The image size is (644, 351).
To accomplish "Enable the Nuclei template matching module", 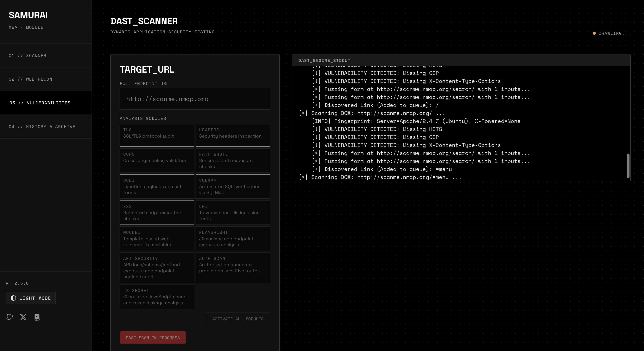I will coord(157,239).
